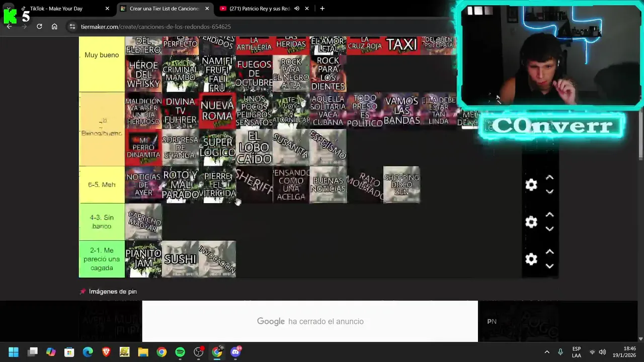This screenshot has height=362, width=644.
Task: Select the Sushi tile
Action: point(180,259)
